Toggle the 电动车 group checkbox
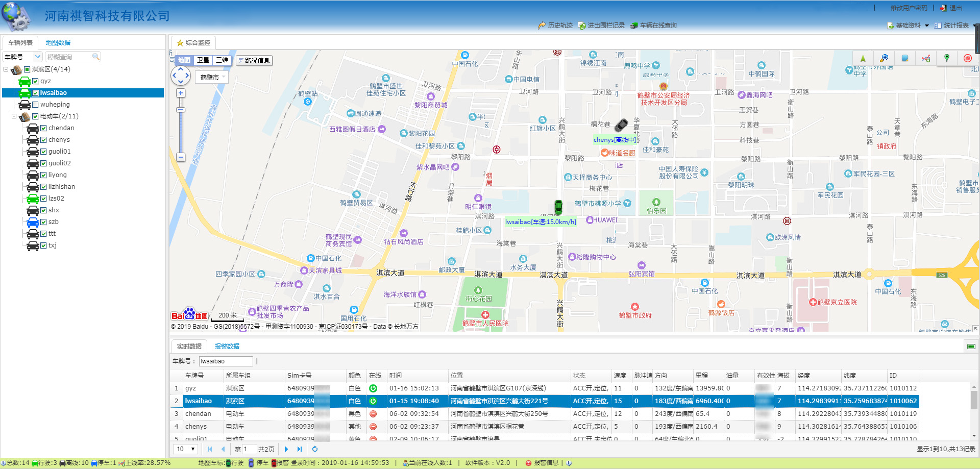The height and width of the screenshot is (469, 980). click(x=35, y=116)
